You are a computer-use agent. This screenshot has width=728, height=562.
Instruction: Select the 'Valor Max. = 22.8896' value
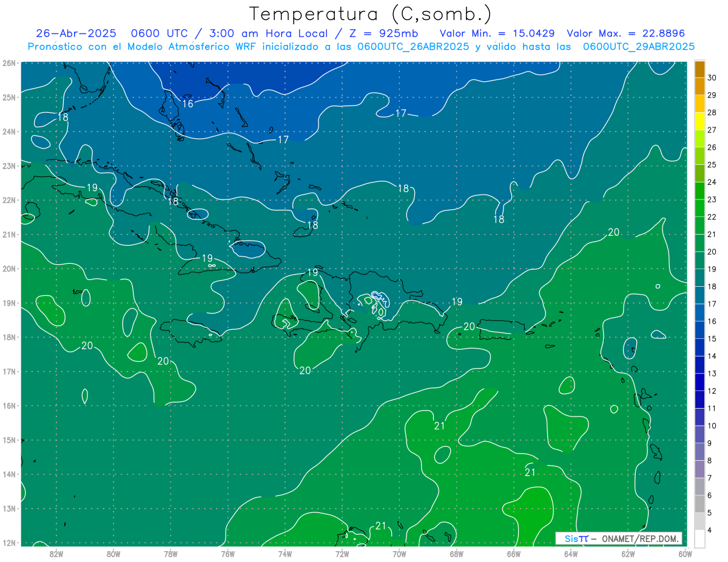point(626,33)
